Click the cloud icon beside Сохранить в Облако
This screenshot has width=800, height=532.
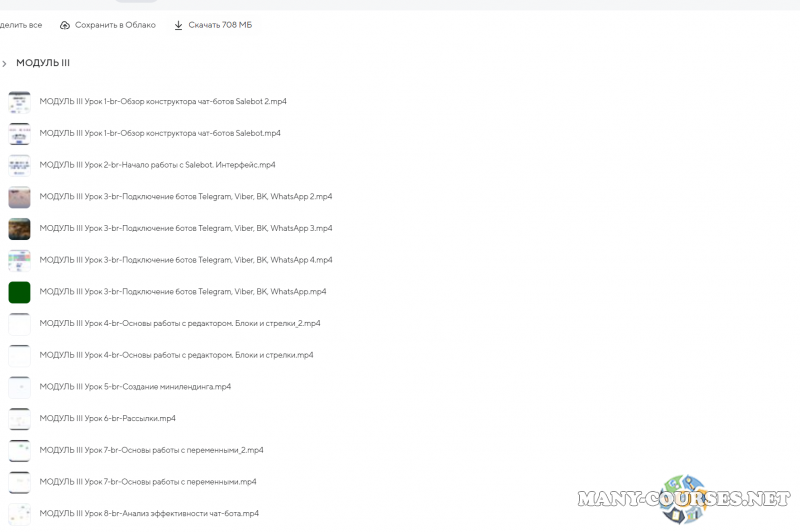pos(65,25)
